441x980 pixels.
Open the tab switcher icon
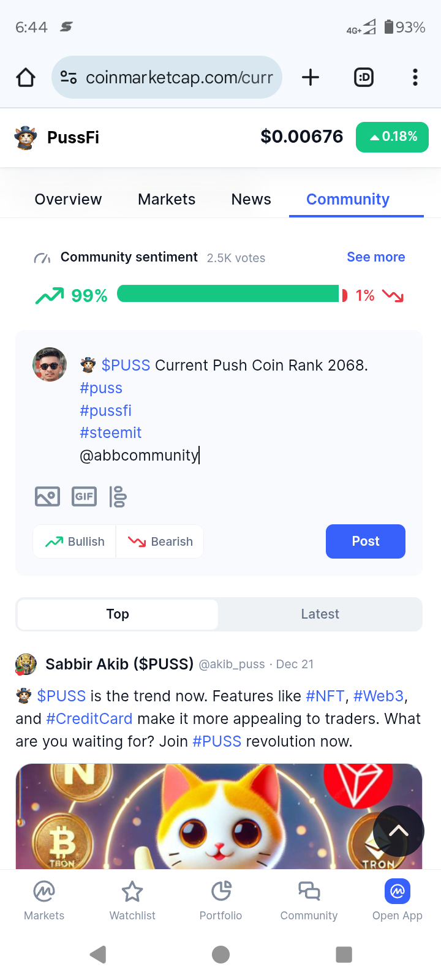click(364, 77)
